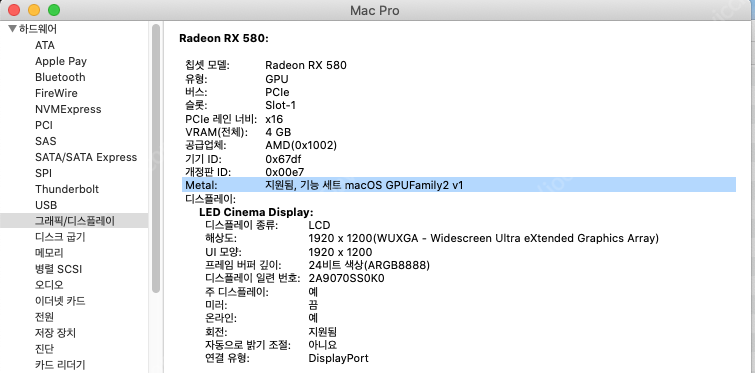Viewport: 755px width, 373px height.
Task: Select 전원 in the sidebar
Action: point(44,317)
